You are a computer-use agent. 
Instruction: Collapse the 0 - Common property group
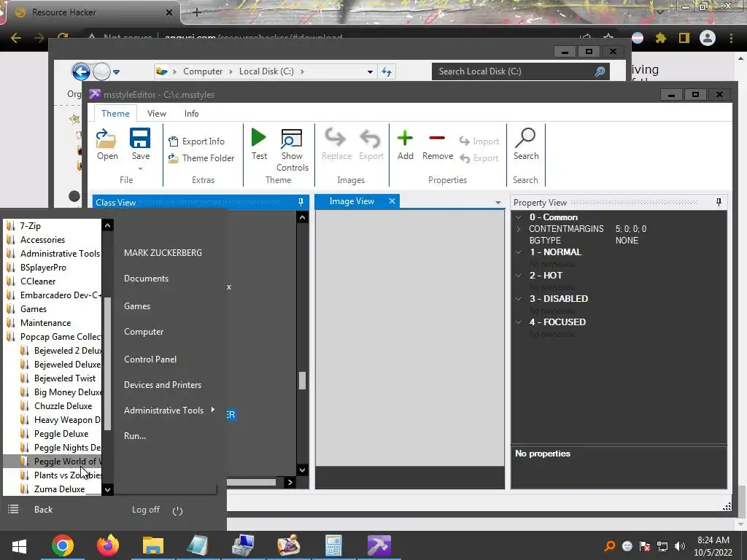tap(519, 217)
